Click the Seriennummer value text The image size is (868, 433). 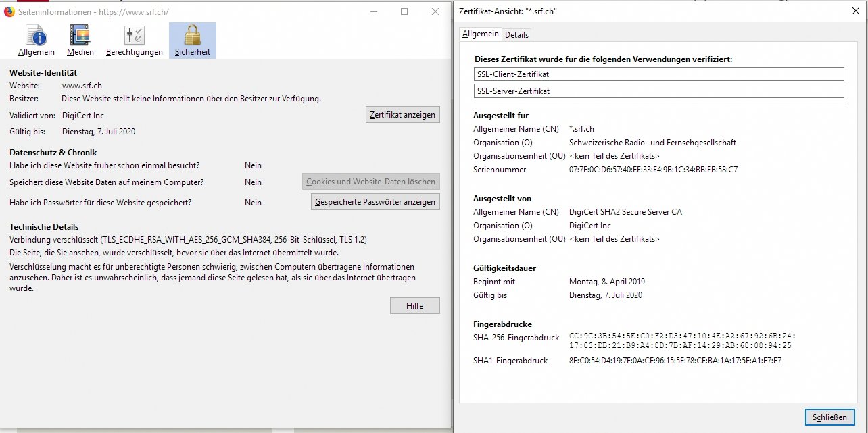tap(653, 170)
